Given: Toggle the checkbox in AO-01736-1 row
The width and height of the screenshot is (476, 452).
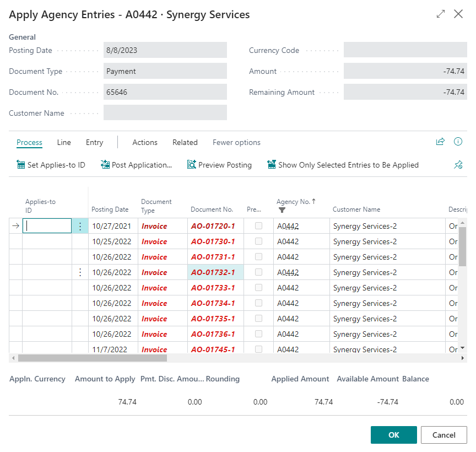Looking at the screenshot, I should coord(258,334).
